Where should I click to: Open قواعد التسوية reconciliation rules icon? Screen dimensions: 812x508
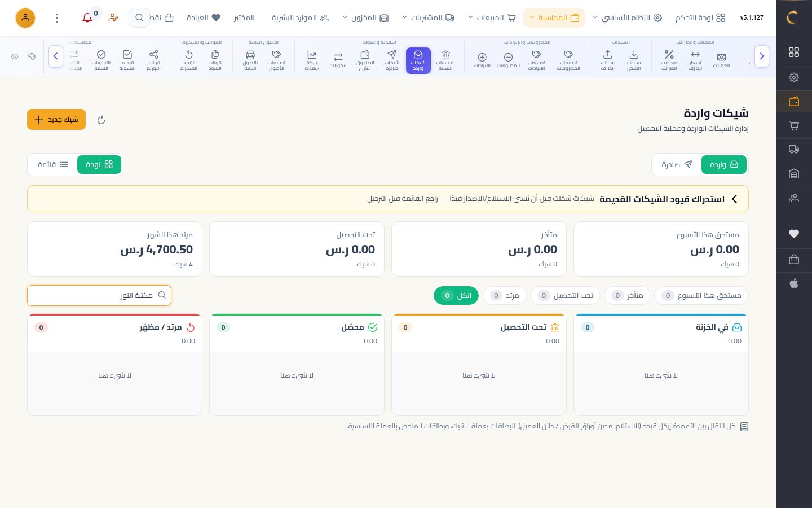point(127,60)
